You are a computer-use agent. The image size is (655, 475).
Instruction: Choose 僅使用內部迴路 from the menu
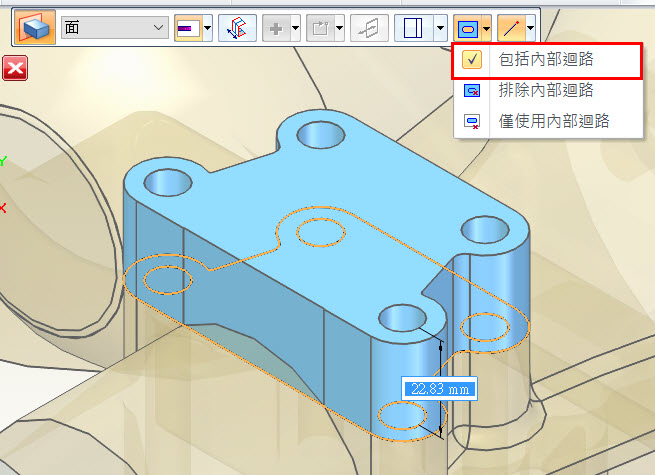tap(548, 121)
